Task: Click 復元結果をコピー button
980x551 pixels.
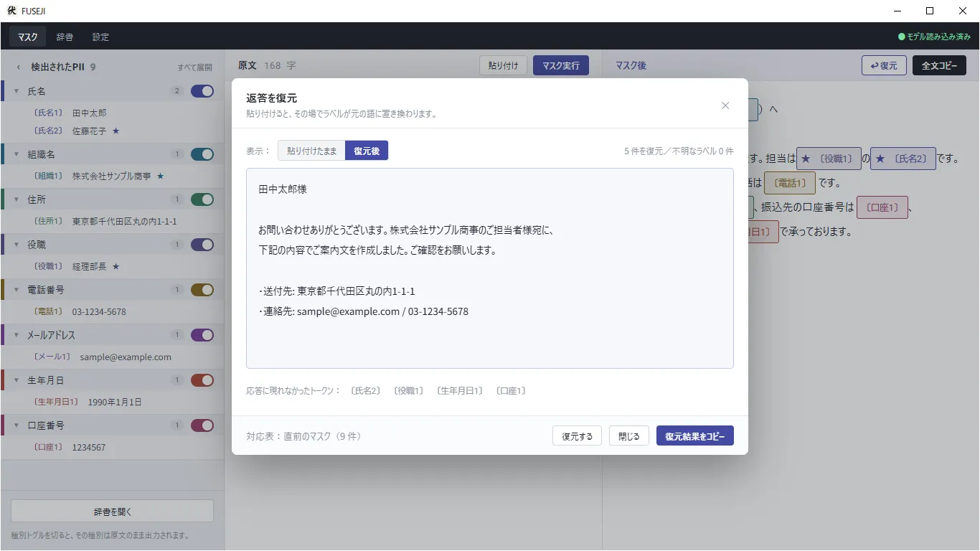Action: pos(695,435)
